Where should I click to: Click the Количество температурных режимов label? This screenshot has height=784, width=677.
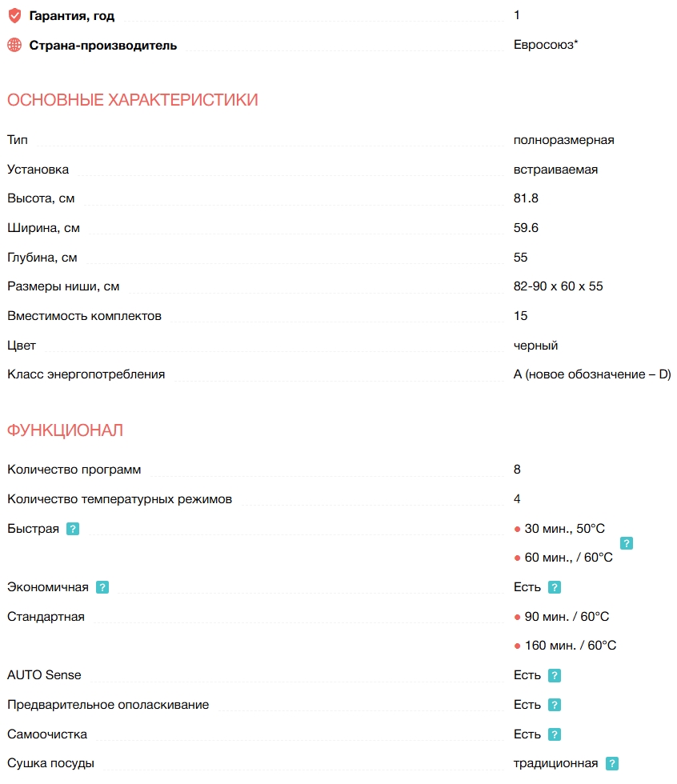click(119, 499)
